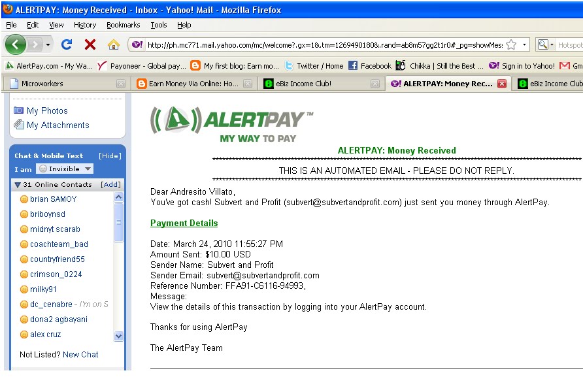Click the Forward navigation arrow

35,45
